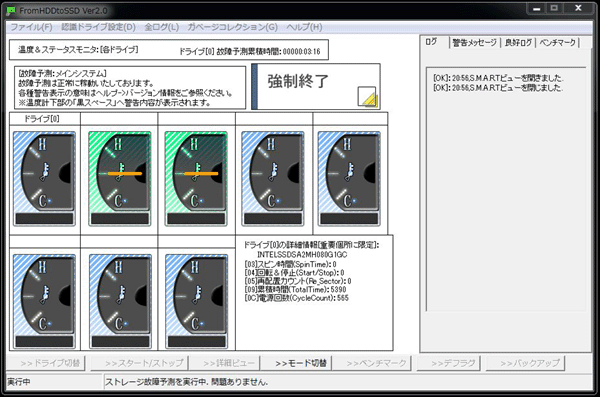Select the first green temperature gauge with orange needle
600x397 pixels.
point(120,178)
